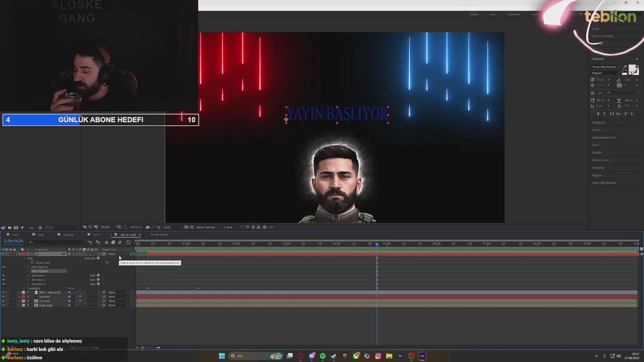Viewport: 644px width, 362px height.
Task: Expand the Animator 1 properties
Action: (x=28, y=276)
